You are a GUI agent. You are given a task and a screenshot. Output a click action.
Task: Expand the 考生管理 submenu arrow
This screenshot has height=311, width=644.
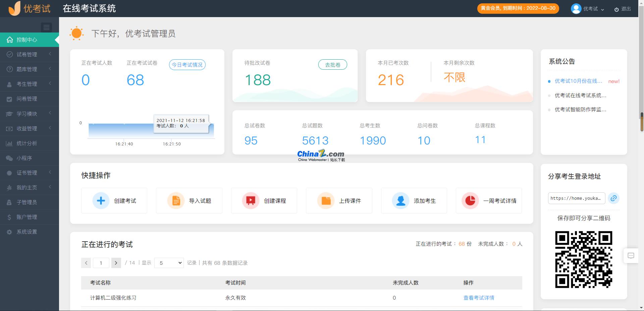(50, 83)
